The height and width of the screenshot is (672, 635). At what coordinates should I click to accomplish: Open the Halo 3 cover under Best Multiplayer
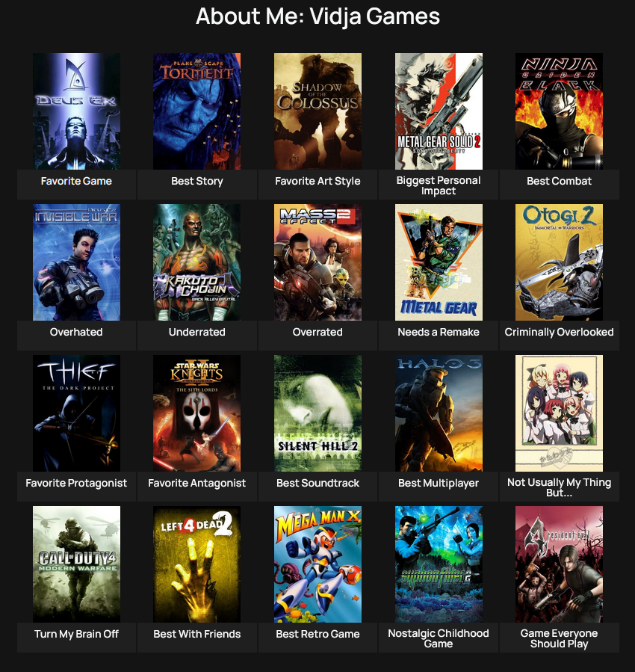coord(439,413)
